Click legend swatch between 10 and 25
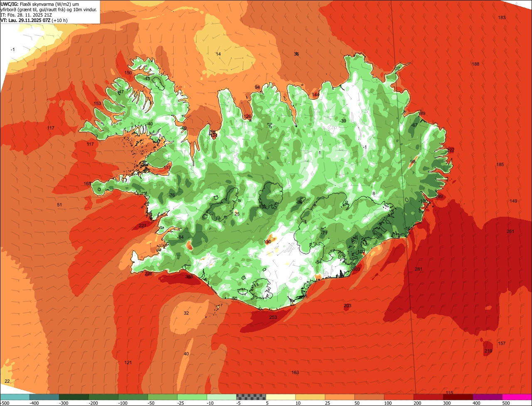Screen dimensions: 532x406 tap(310, 397)
